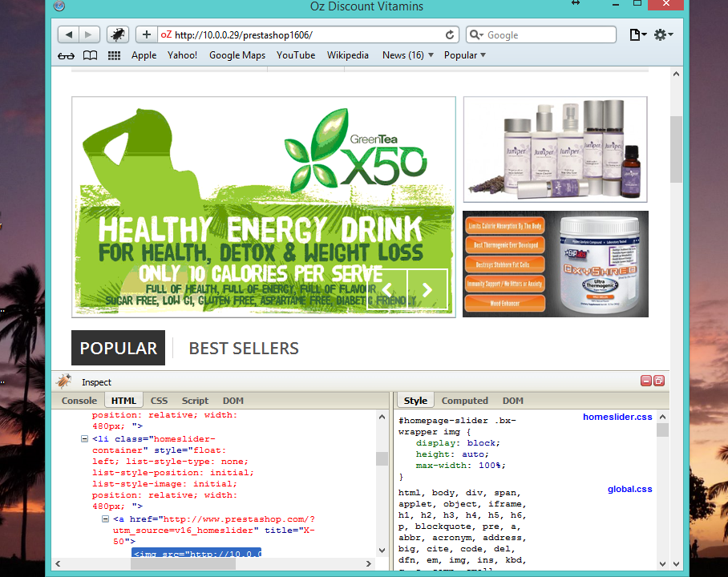Switch to Firebug HTML tab
Screen dimensions: 728x577
pyautogui.click(x=124, y=401)
